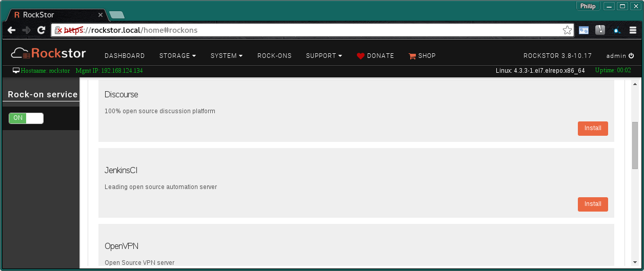Minimize the browser window
This screenshot has width=644, height=271.
coord(609,6)
